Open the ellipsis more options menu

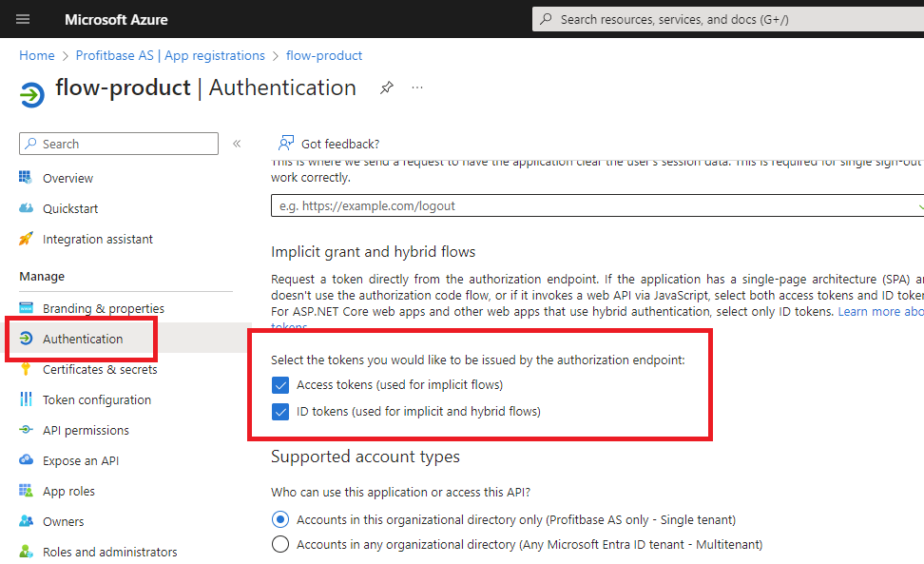point(417,88)
